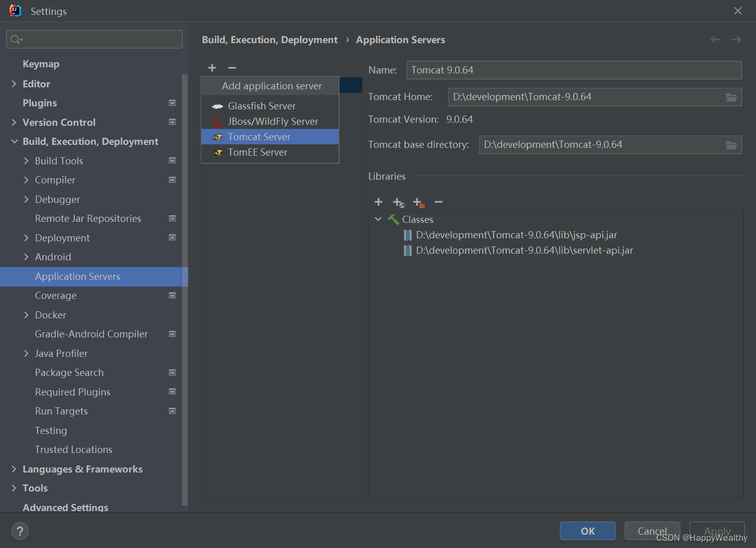Image resolution: width=756 pixels, height=548 pixels.
Task: Click the plus icon in Libraries toolbar
Action: coord(379,202)
